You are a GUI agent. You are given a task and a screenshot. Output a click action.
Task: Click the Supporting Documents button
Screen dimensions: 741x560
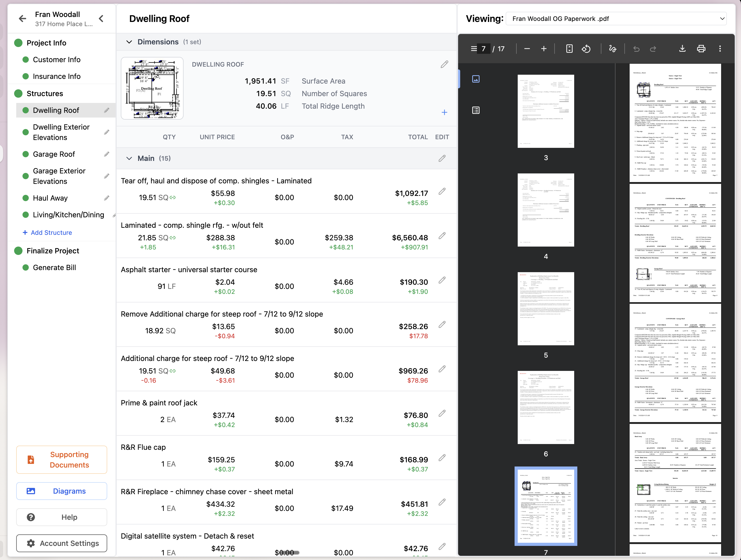coord(62,459)
